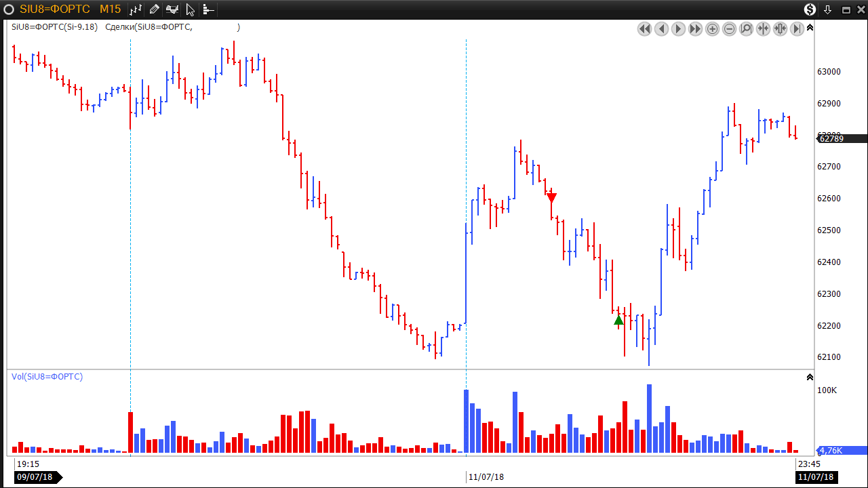Zoom in with the plus button
The height and width of the screenshot is (488, 868).
point(712,28)
